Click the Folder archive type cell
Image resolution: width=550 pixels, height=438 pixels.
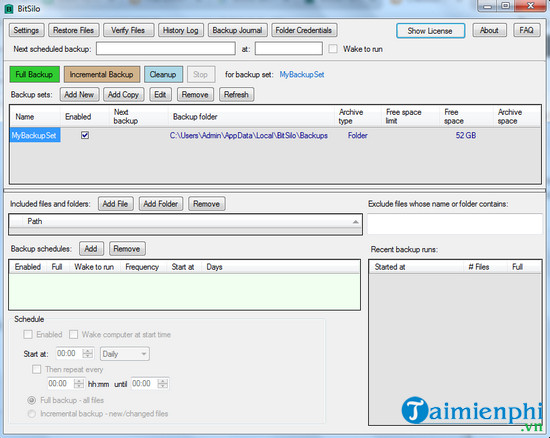coord(358,136)
